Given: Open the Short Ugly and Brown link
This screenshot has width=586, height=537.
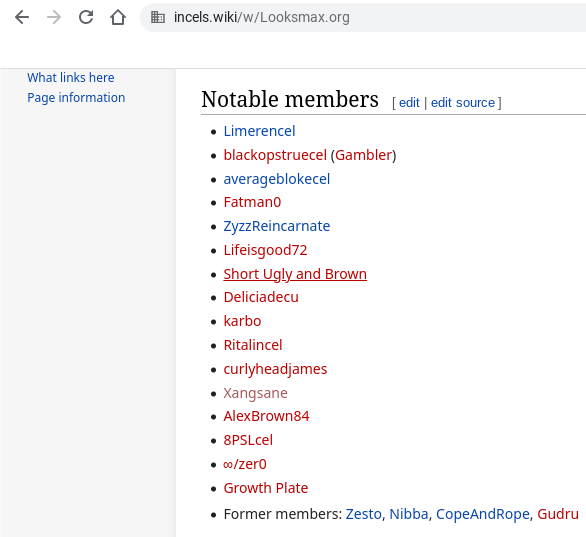Looking at the screenshot, I should coord(295,274).
